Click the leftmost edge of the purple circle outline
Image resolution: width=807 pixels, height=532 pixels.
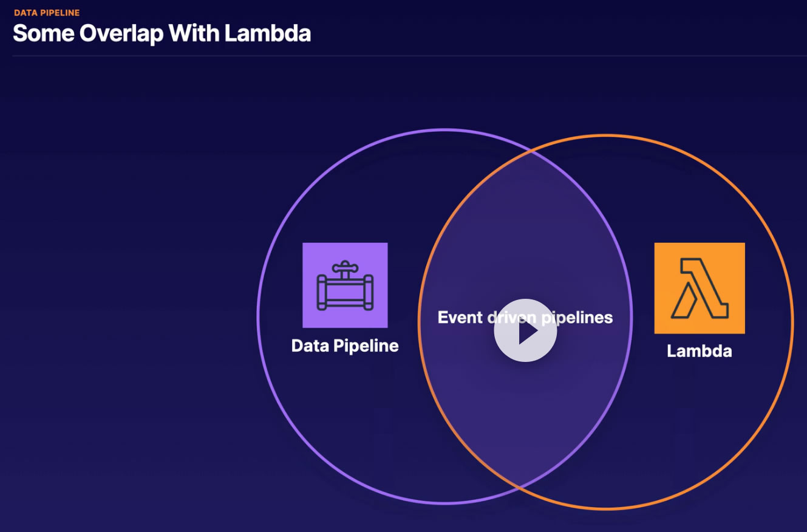tap(258, 316)
